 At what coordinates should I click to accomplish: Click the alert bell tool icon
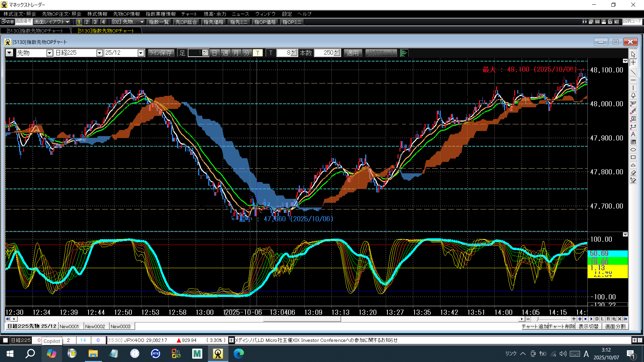633,96
